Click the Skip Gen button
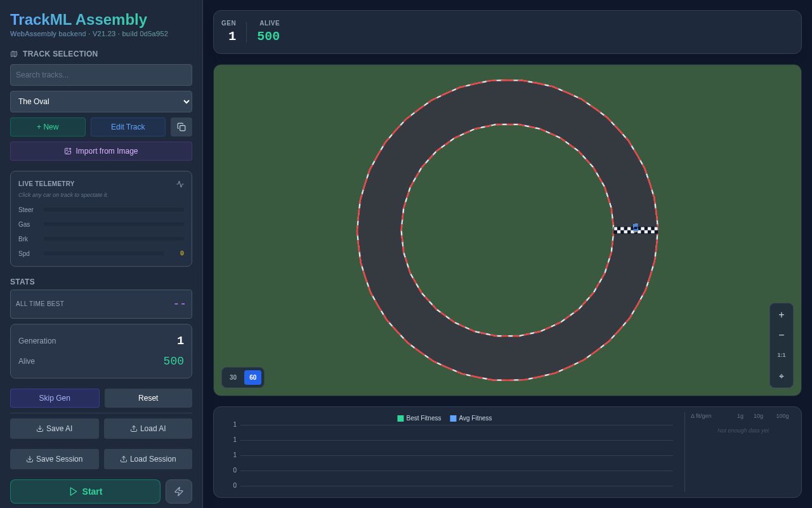The width and height of the screenshot is (812, 508). [55, 398]
